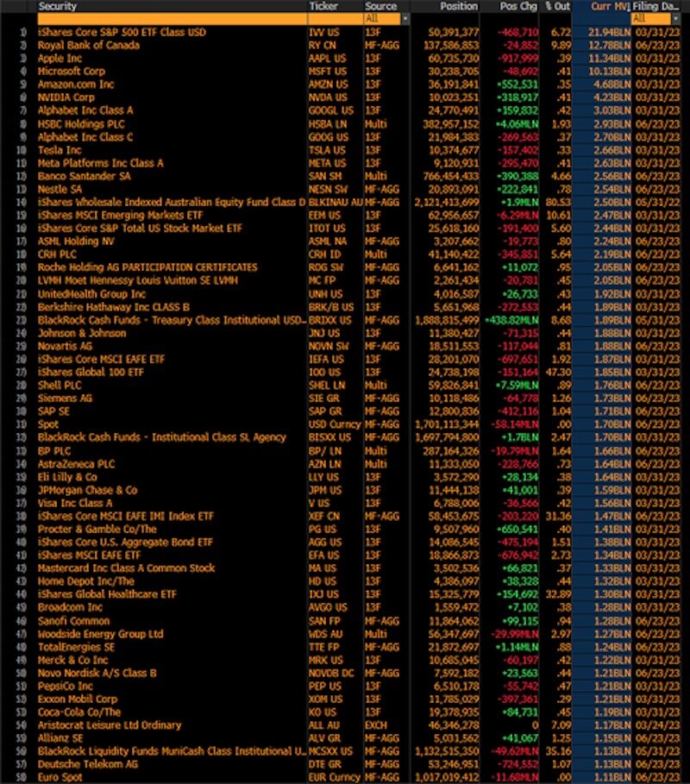Open the Source filter dropdown arrow
The width and height of the screenshot is (690, 784).
(405, 19)
